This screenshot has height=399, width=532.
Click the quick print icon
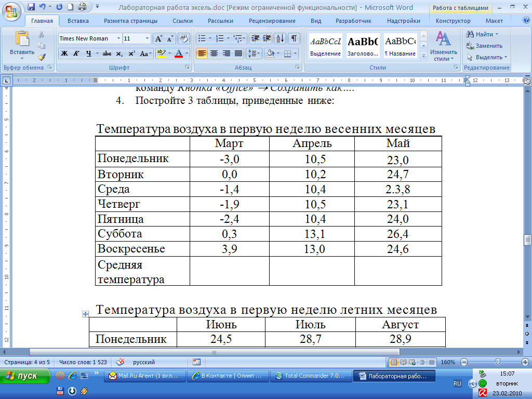pyautogui.click(x=82, y=6)
